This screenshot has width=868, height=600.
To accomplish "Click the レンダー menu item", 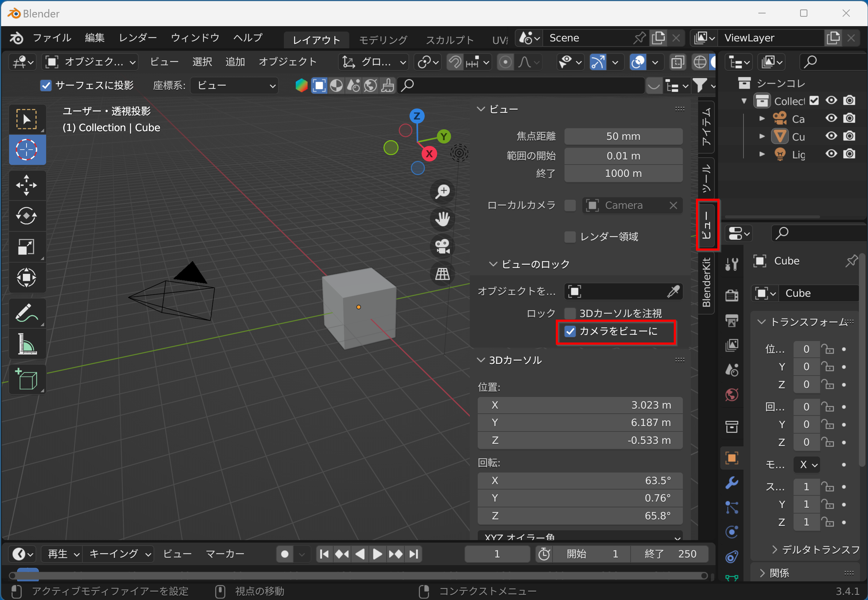I will click(x=140, y=38).
